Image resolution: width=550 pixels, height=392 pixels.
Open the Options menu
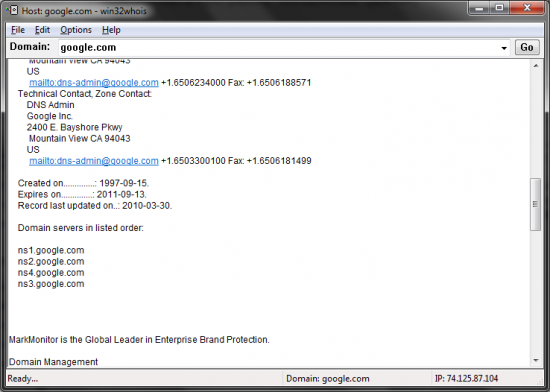pos(76,30)
